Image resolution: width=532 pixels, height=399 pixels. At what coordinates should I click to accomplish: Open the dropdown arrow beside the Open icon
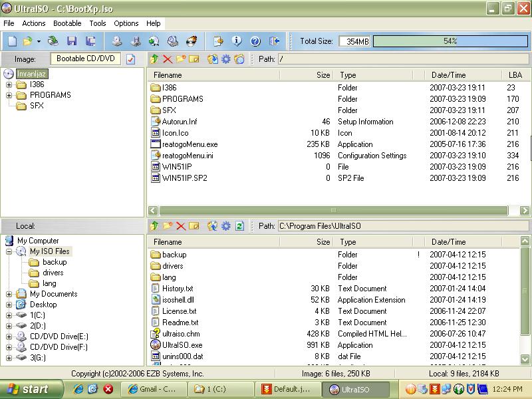pyautogui.click(x=39, y=41)
